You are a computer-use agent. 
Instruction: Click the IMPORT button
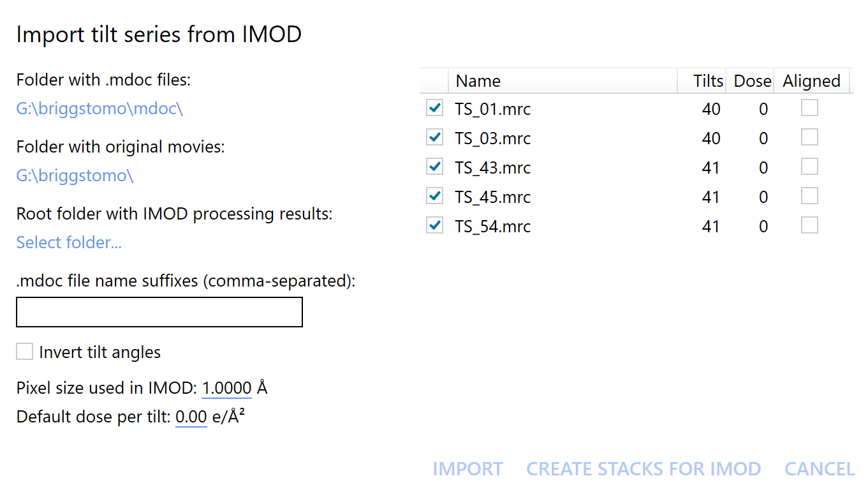click(467, 469)
